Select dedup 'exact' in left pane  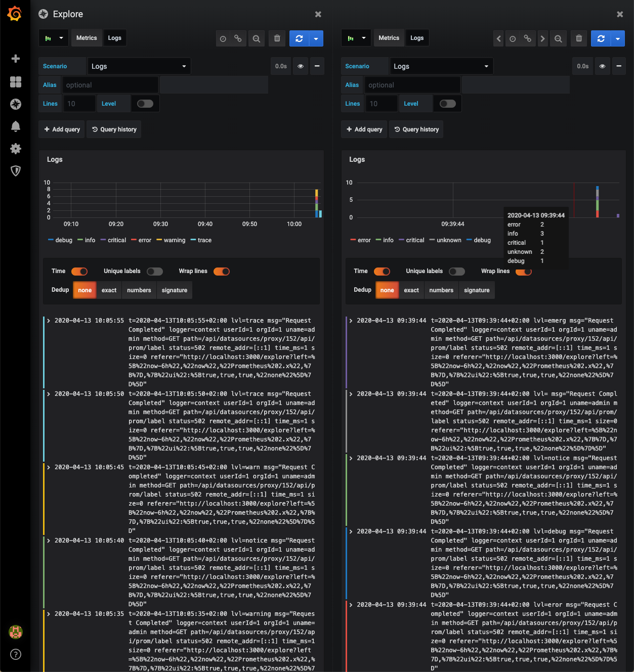pos(109,290)
